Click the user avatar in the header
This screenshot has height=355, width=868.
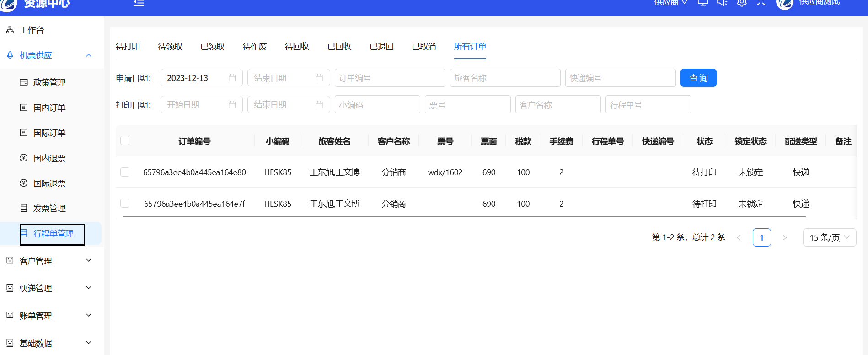[785, 4]
